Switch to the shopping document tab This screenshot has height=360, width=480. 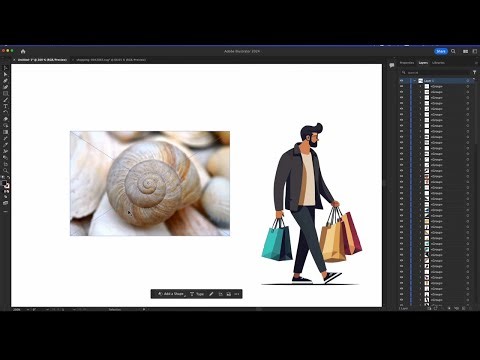pos(111,60)
